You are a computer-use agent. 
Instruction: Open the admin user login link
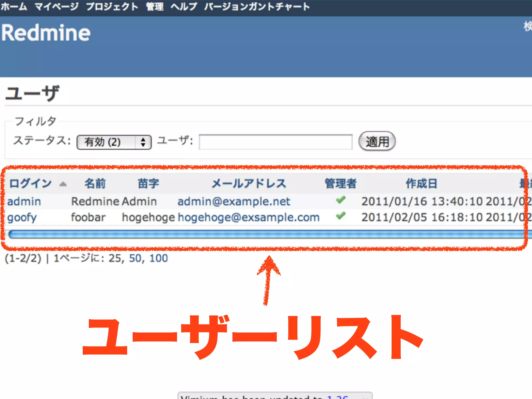[24, 202]
